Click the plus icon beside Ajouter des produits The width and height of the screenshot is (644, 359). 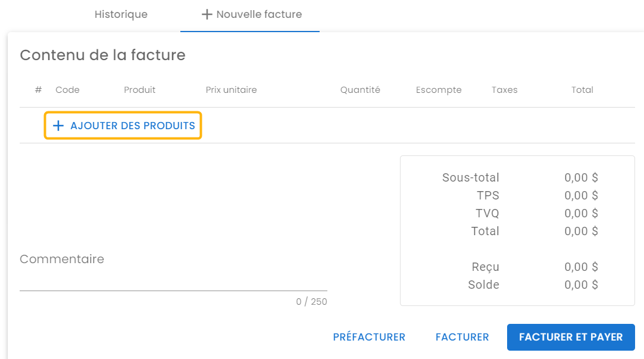pos(58,126)
